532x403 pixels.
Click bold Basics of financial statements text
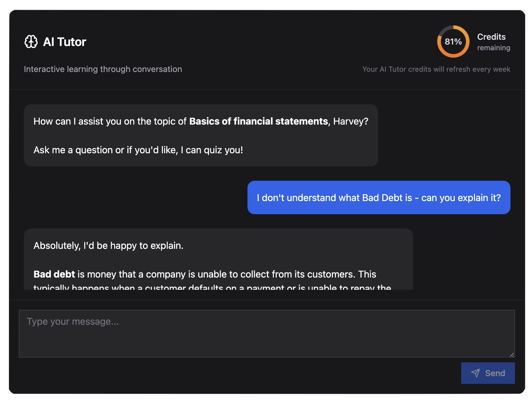tap(259, 121)
